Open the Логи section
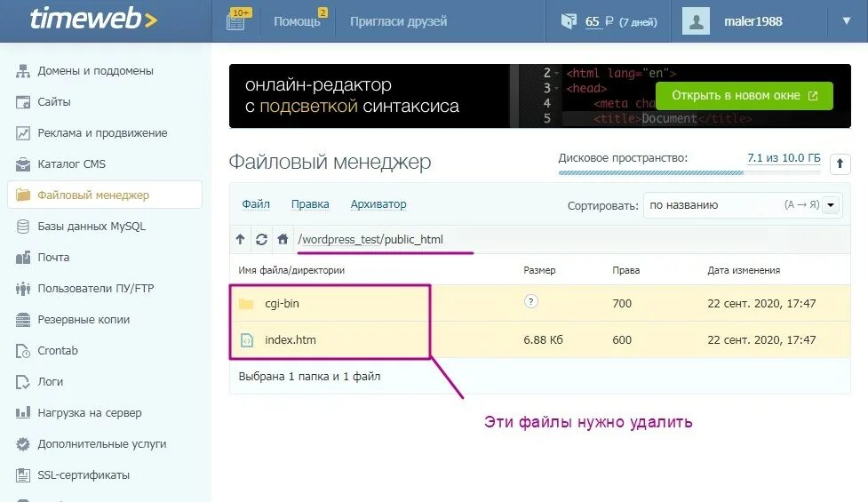Screen dimensions: 868x502 50,382
